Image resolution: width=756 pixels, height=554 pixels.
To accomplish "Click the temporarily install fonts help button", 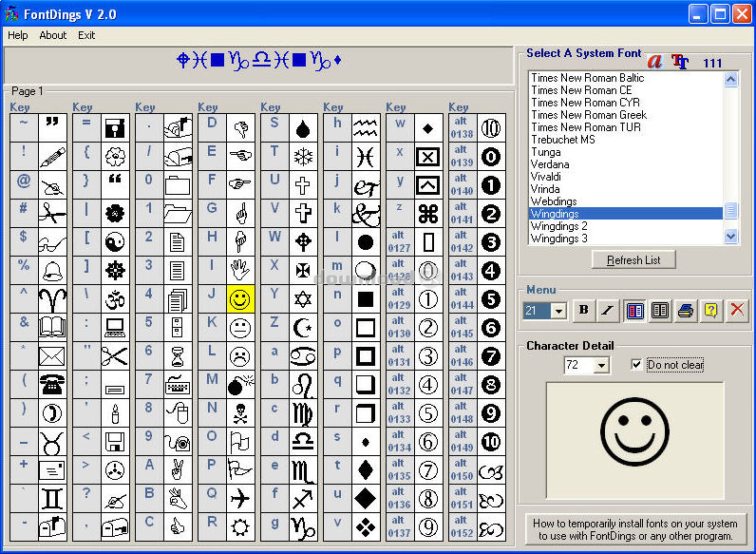I will 635,529.
